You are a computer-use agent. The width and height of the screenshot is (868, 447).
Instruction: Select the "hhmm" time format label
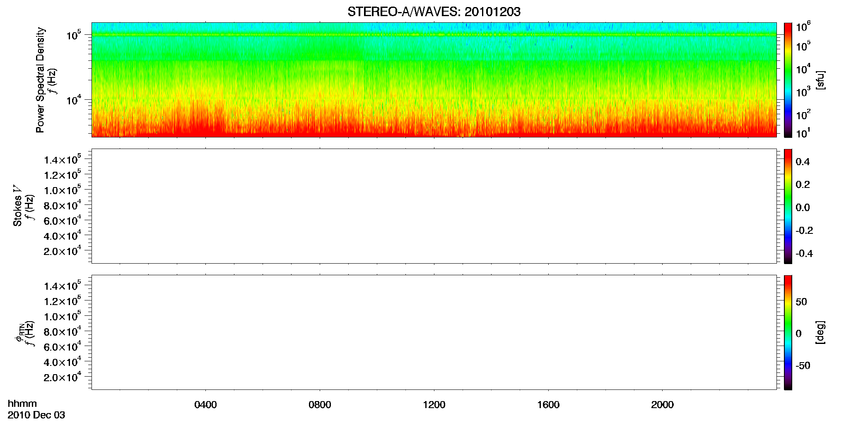point(22,404)
